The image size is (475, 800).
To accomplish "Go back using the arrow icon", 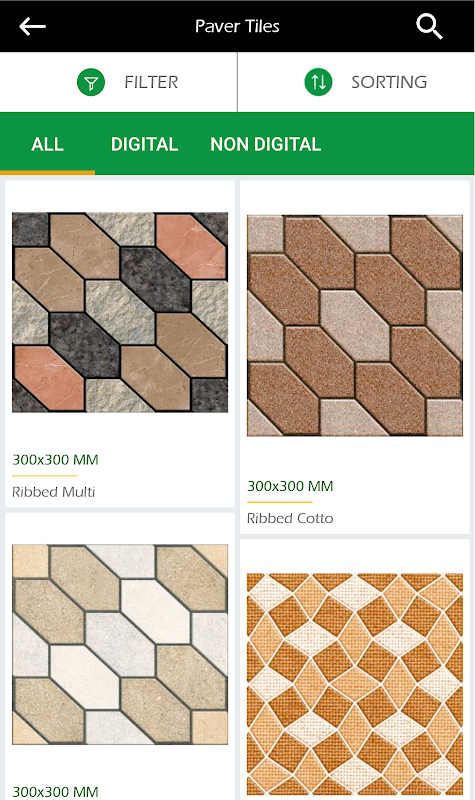I will click(x=33, y=26).
